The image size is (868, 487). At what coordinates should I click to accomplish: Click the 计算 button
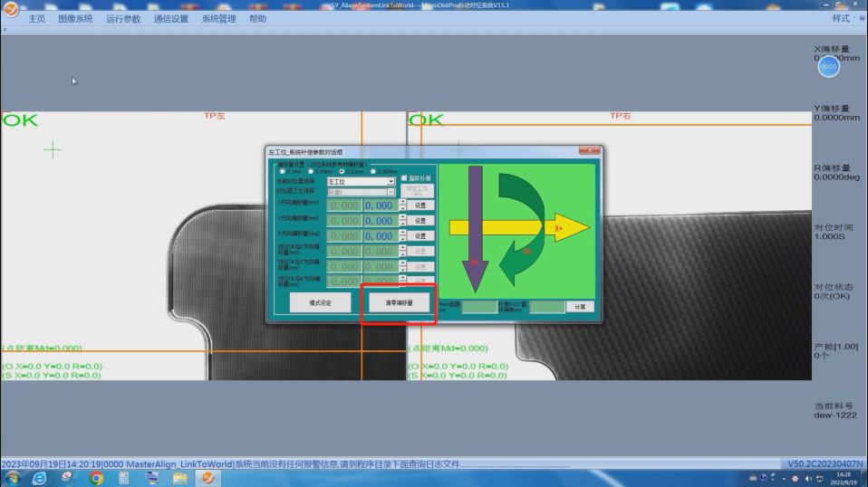580,307
